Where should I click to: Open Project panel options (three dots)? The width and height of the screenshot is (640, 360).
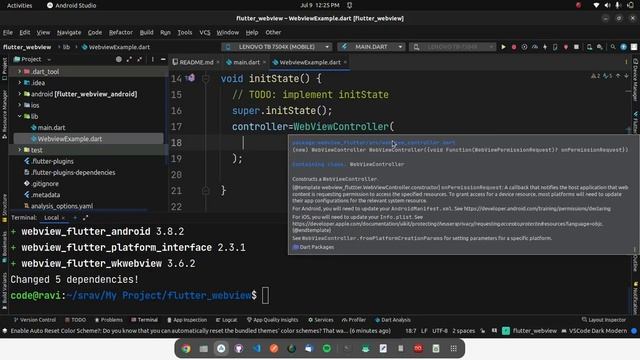153,59
